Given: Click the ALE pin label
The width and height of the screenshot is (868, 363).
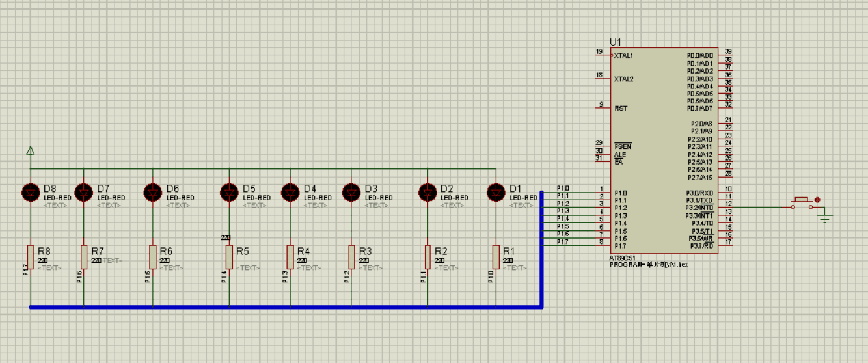Looking at the screenshot, I should point(620,155).
